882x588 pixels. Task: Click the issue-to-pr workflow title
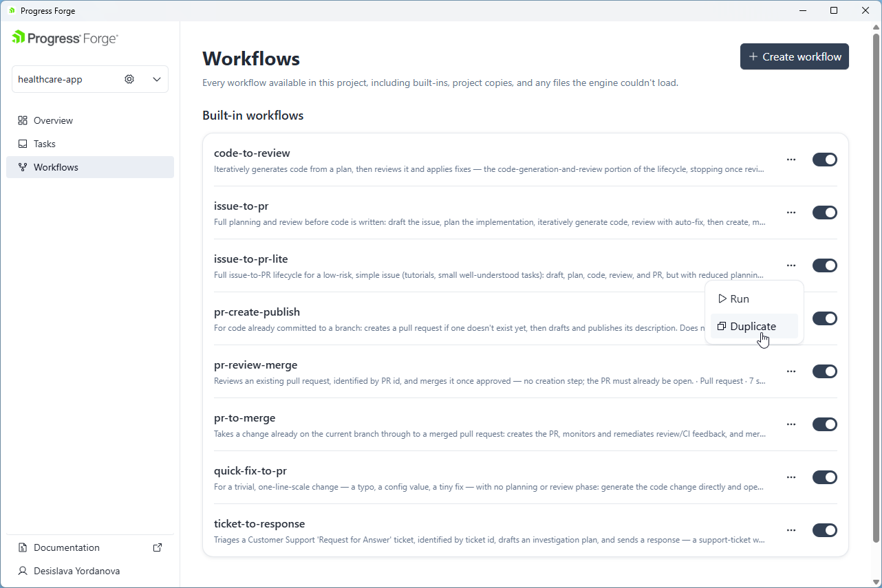point(241,206)
